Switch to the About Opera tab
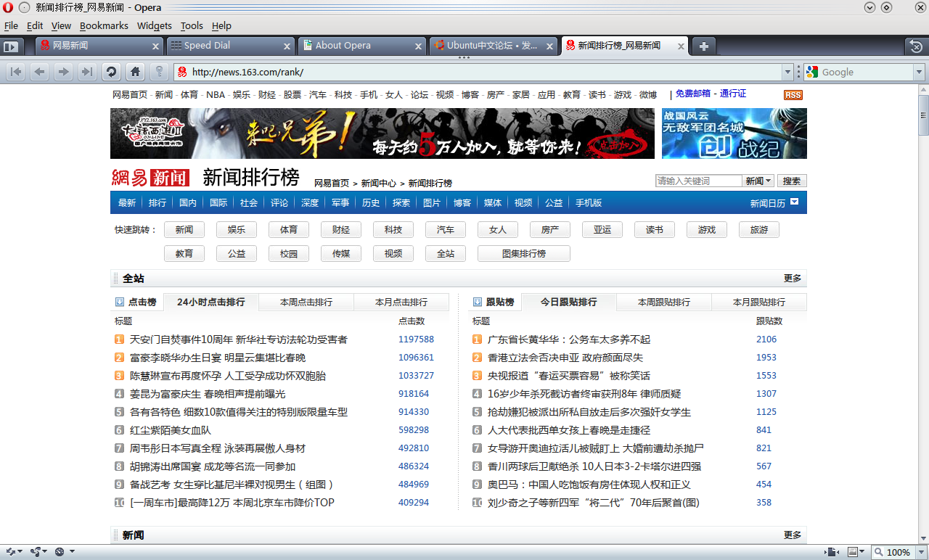Image resolution: width=929 pixels, height=560 pixels. point(361,46)
